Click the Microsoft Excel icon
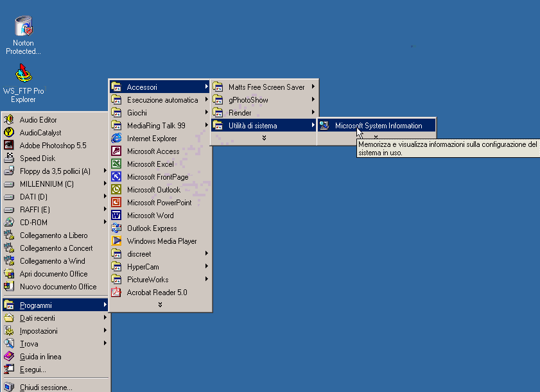The image size is (540, 392). pos(116,164)
